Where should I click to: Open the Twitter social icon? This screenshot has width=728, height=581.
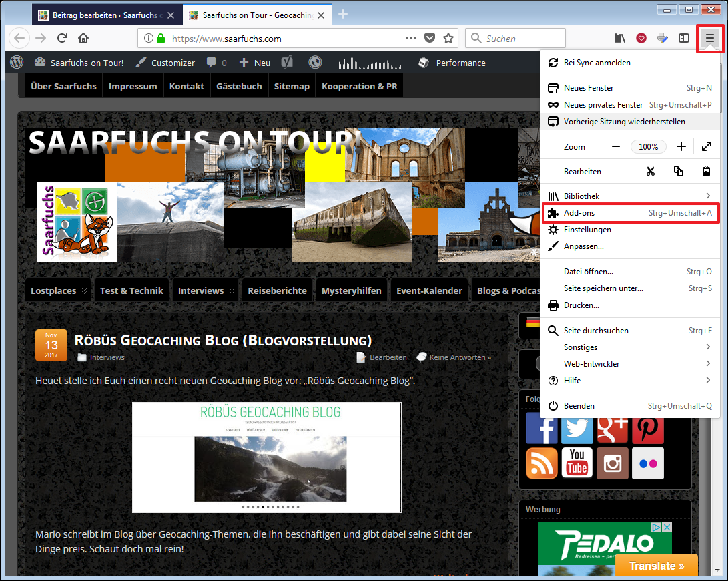pyautogui.click(x=577, y=428)
